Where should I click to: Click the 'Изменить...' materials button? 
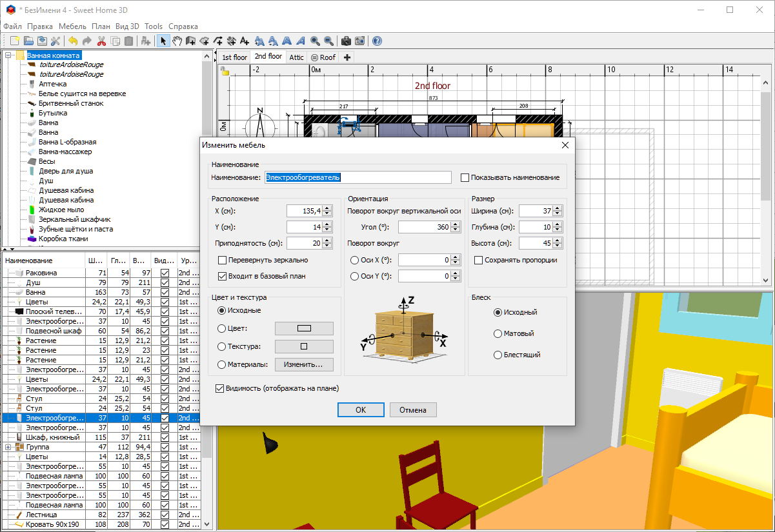pos(304,364)
